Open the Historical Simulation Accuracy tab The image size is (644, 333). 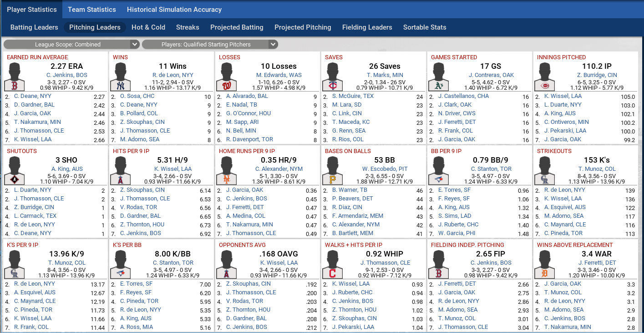coord(174,10)
